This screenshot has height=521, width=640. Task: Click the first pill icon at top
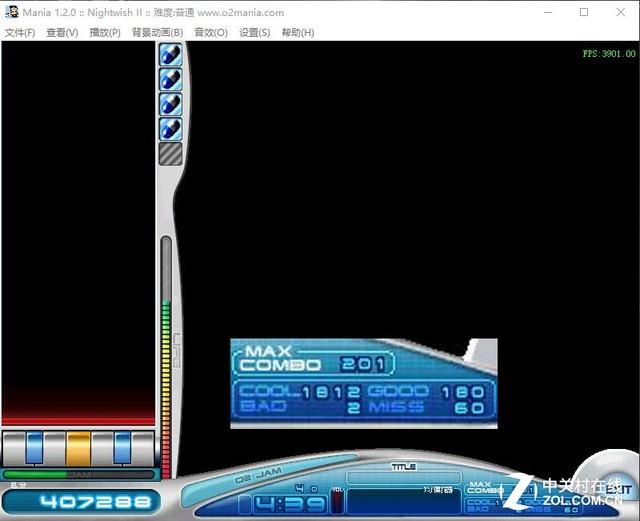tap(170, 55)
